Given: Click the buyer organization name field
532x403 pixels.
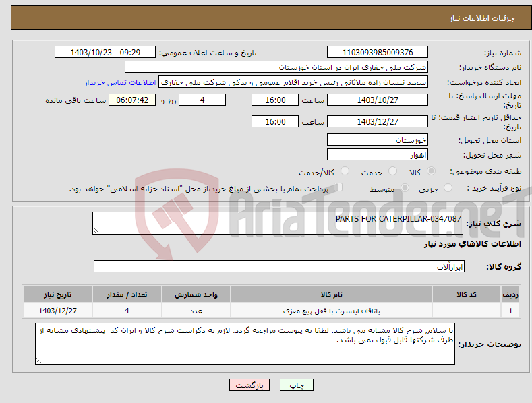Looking at the screenshot, I should 276,67.
